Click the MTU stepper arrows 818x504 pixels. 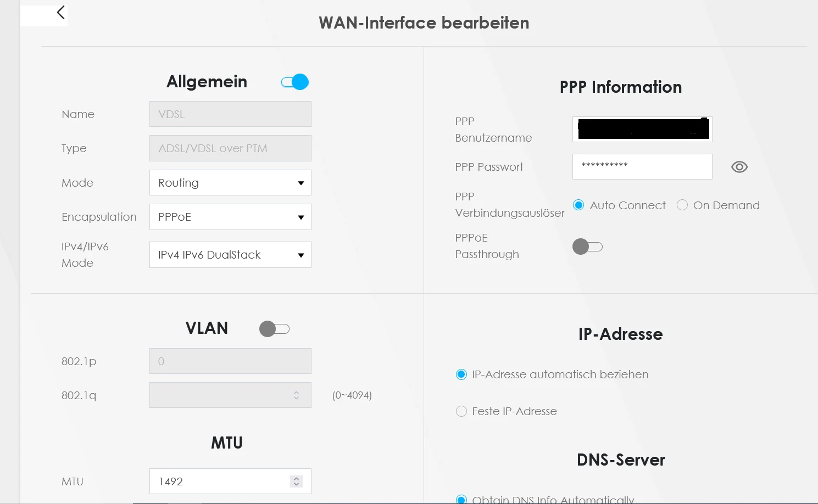pos(296,481)
